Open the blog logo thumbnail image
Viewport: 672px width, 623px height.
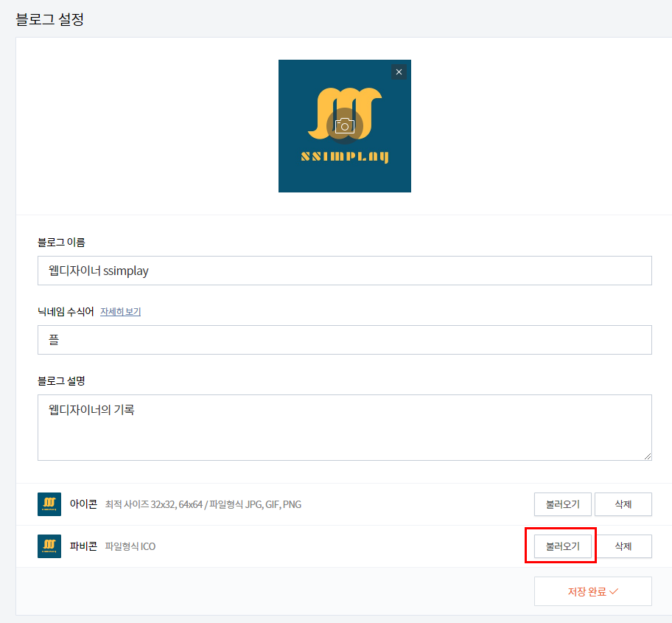tap(345, 126)
